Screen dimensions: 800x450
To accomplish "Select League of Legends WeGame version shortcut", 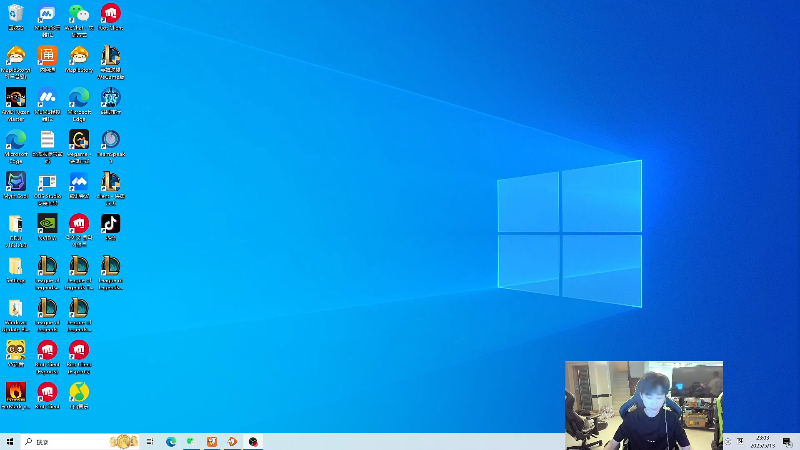I will [x=111, y=62].
